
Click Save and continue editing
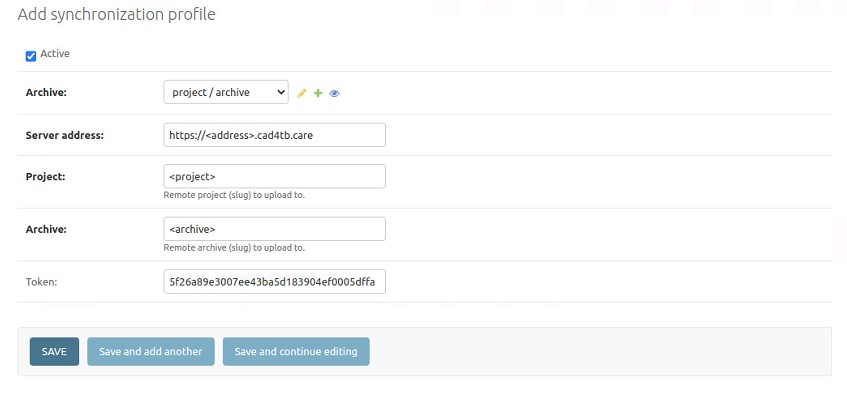coord(296,352)
